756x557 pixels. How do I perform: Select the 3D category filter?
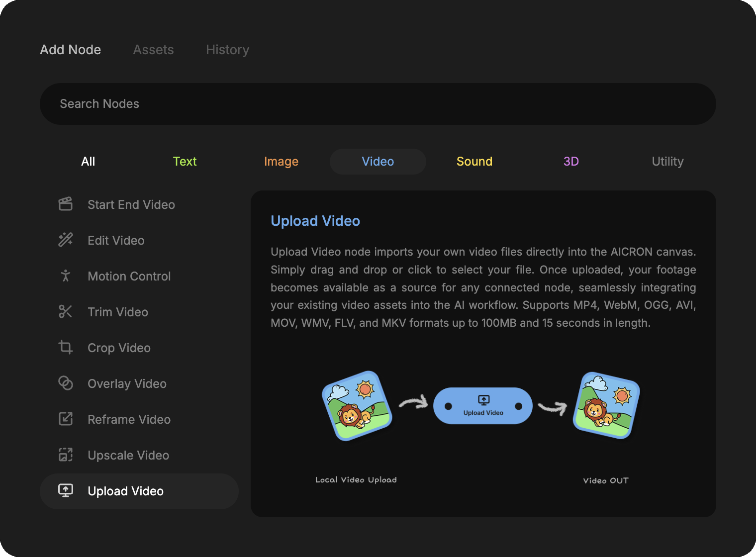571,162
